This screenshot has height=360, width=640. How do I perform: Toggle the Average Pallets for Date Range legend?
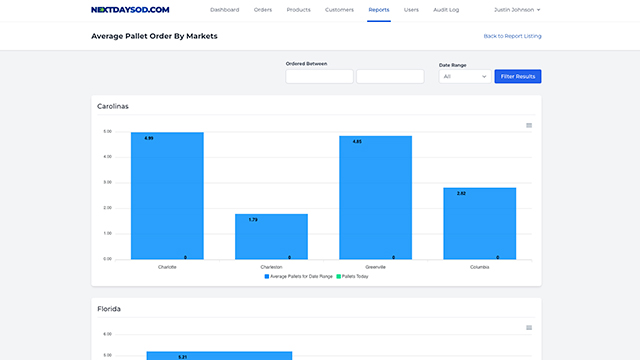[299, 276]
